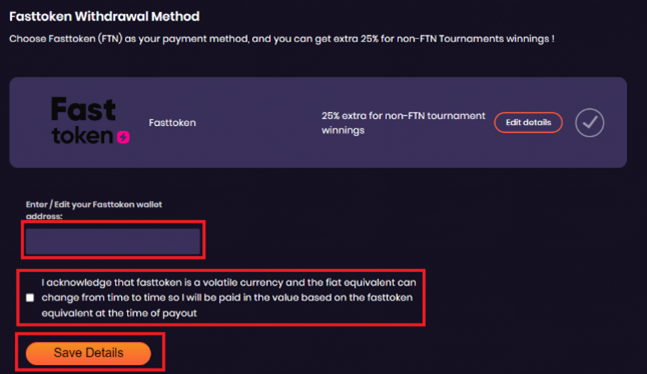
Task: Click the circled checkmark selection icon
Action: 590,123
